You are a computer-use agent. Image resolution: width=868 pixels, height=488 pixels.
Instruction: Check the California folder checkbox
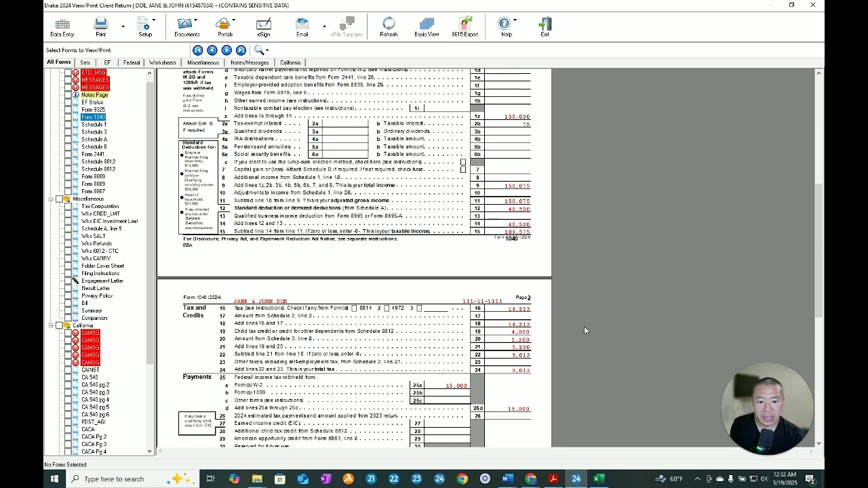[59, 326]
